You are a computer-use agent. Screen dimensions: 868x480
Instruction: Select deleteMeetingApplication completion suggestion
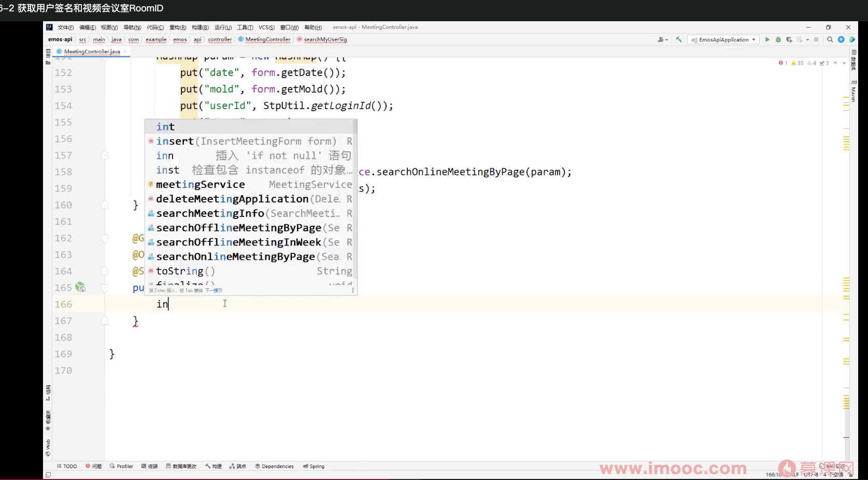pyautogui.click(x=250, y=199)
